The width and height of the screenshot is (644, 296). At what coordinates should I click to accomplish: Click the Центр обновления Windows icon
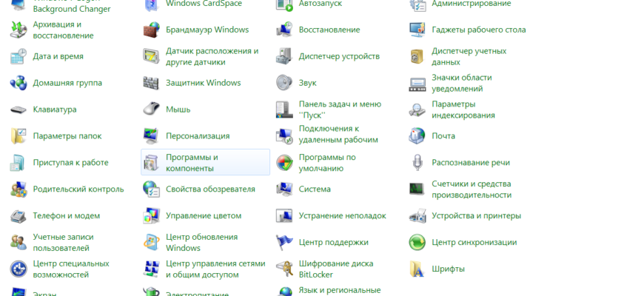(151, 242)
